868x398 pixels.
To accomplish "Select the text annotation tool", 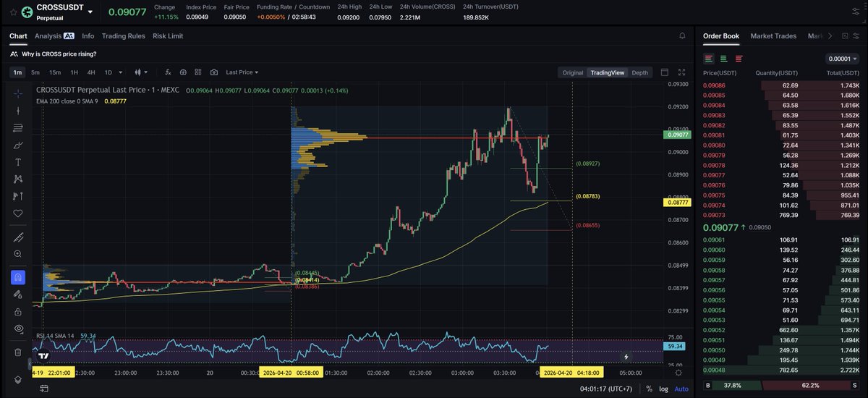I will click(x=17, y=162).
